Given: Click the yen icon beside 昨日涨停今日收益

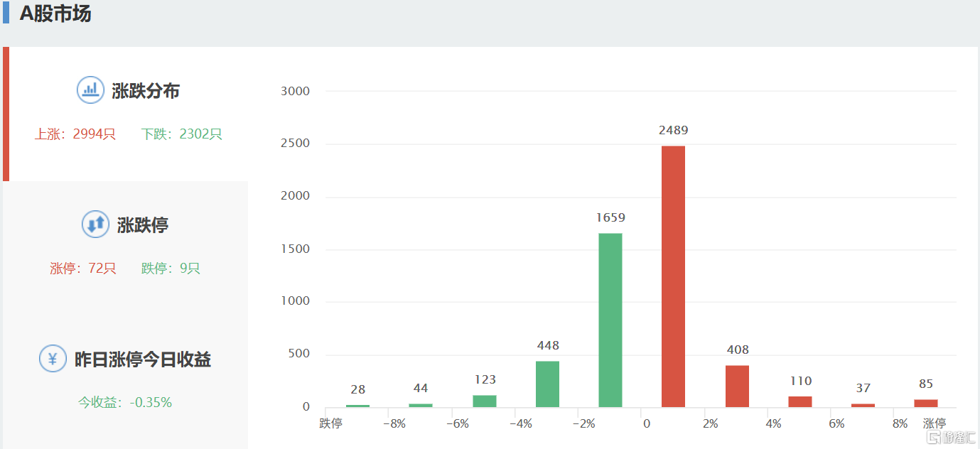Looking at the screenshot, I should (x=53, y=359).
